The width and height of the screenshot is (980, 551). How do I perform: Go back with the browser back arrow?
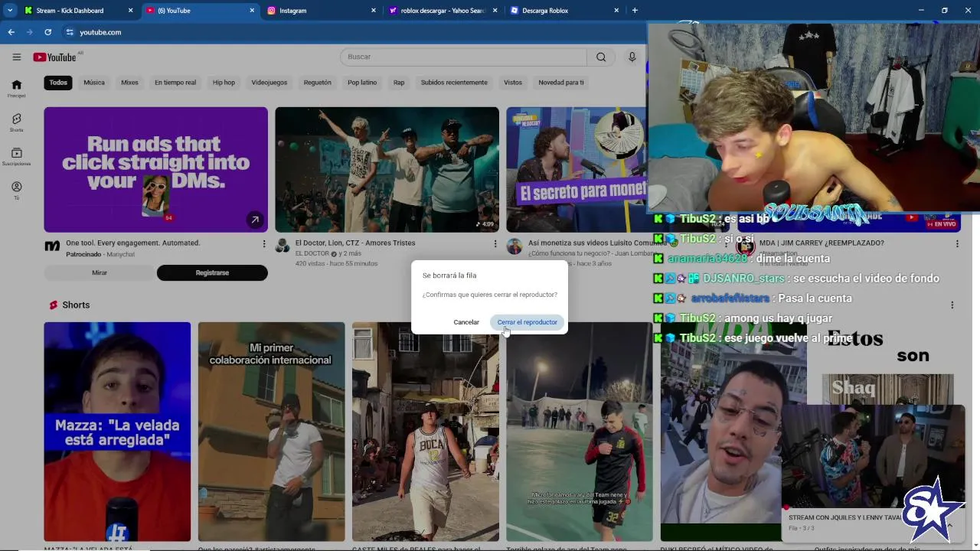[11, 32]
